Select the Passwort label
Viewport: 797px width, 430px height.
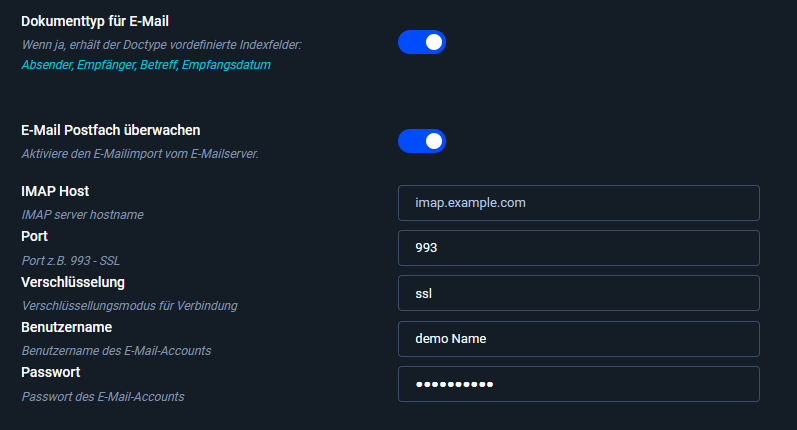(51, 373)
